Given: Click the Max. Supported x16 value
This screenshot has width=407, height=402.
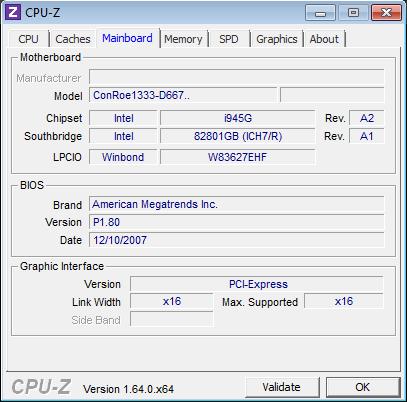Looking at the screenshot, I should point(344,302).
